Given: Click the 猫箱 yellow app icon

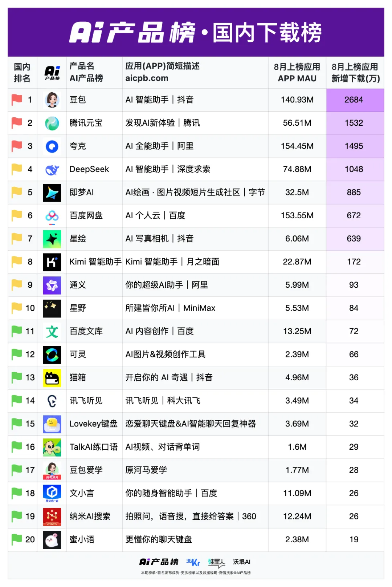Looking at the screenshot, I should 52,378.
